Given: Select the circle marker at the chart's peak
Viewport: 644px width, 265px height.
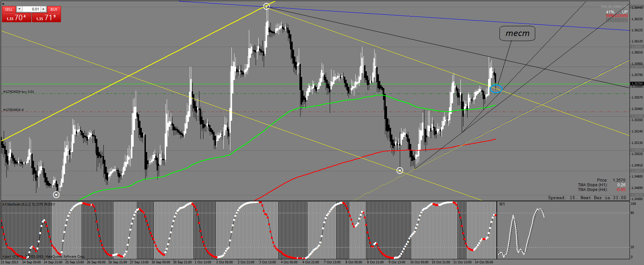Looking at the screenshot, I should coord(266,6).
